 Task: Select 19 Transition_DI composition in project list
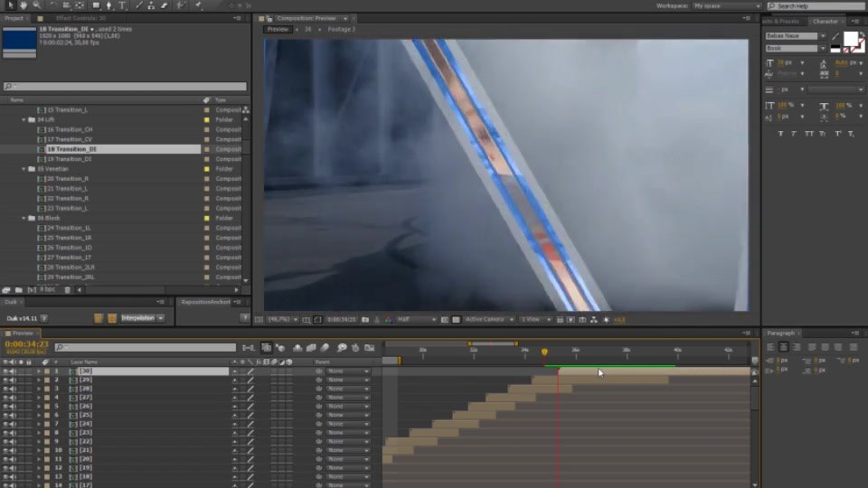click(70, 159)
